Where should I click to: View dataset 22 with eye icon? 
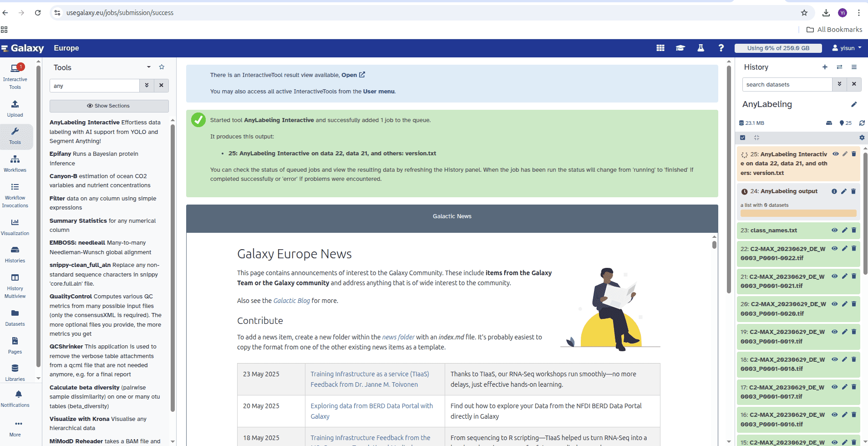point(835,249)
